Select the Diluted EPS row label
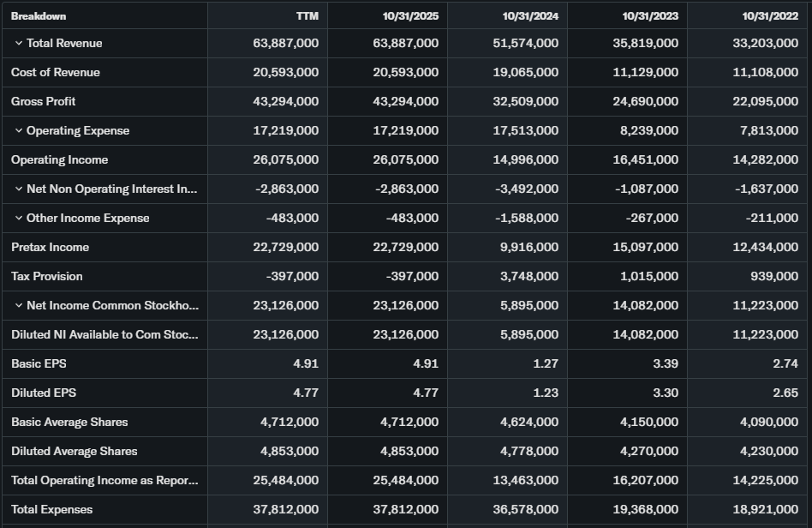This screenshot has height=528, width=812. point(42,393)
